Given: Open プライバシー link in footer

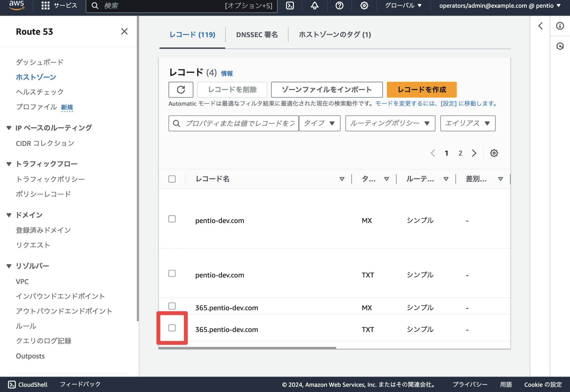Looking at the screenshot, I should (470, 385).
